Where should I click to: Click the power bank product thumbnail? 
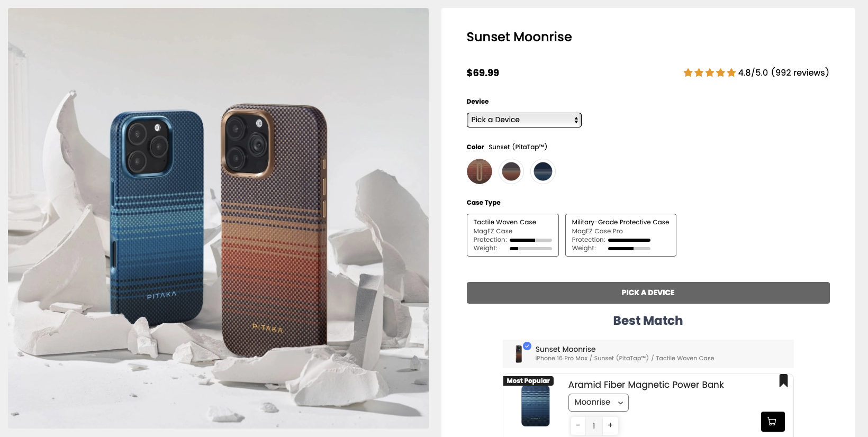tap(536, 406)
